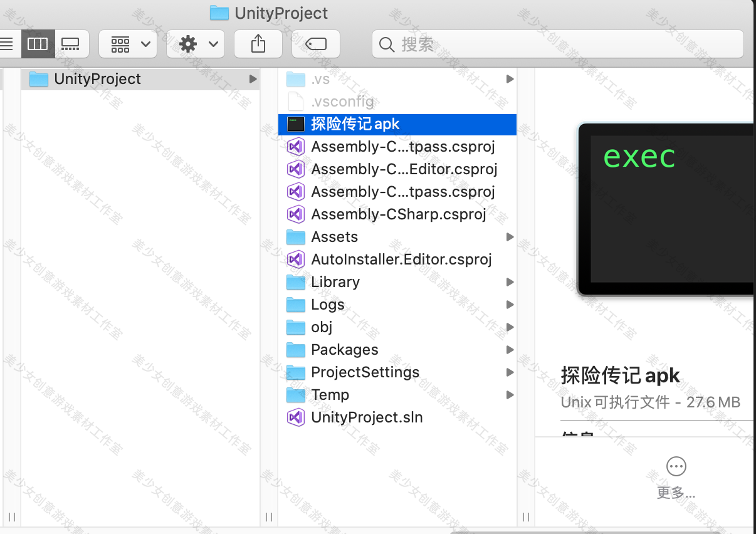Image resolution: width=756 pixels, height=534 pixels.
Task: Select the Logs folder
Action: (x=397, y=305)
